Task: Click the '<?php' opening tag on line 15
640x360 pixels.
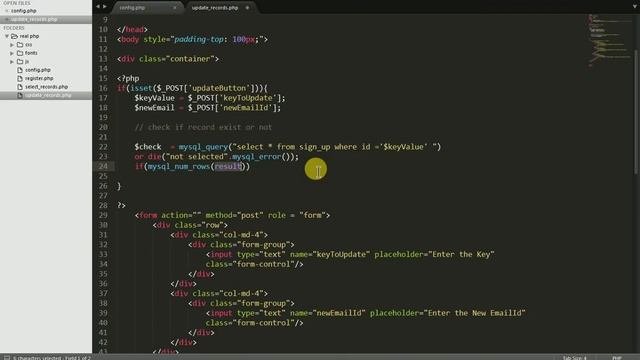Action: pos(128,78)
